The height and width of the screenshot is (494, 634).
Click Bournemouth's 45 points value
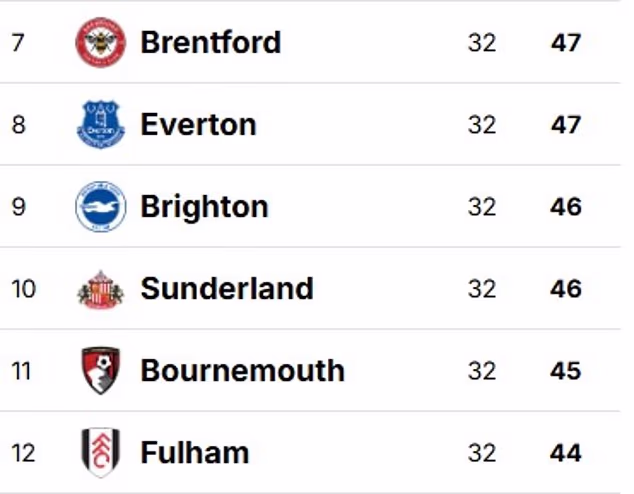pyautogui.click(x=565, y=371)
